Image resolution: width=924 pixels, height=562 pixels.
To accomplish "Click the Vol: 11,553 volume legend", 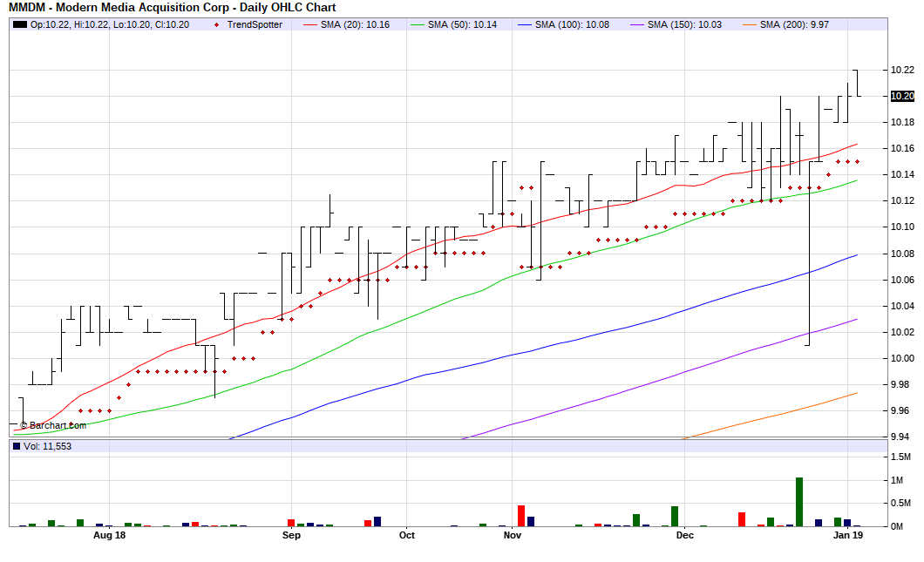I will coord(47,446).
